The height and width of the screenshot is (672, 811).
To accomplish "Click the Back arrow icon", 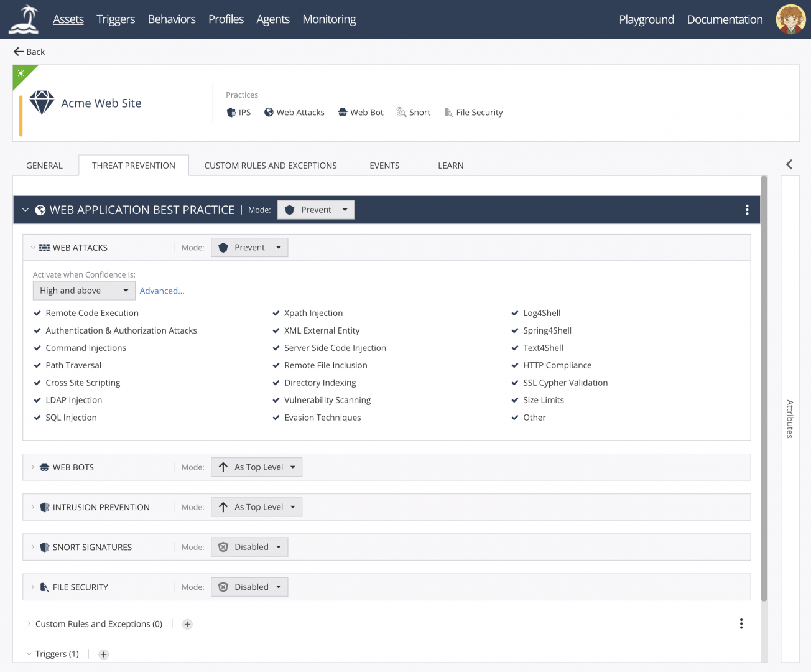I will 19,52.
